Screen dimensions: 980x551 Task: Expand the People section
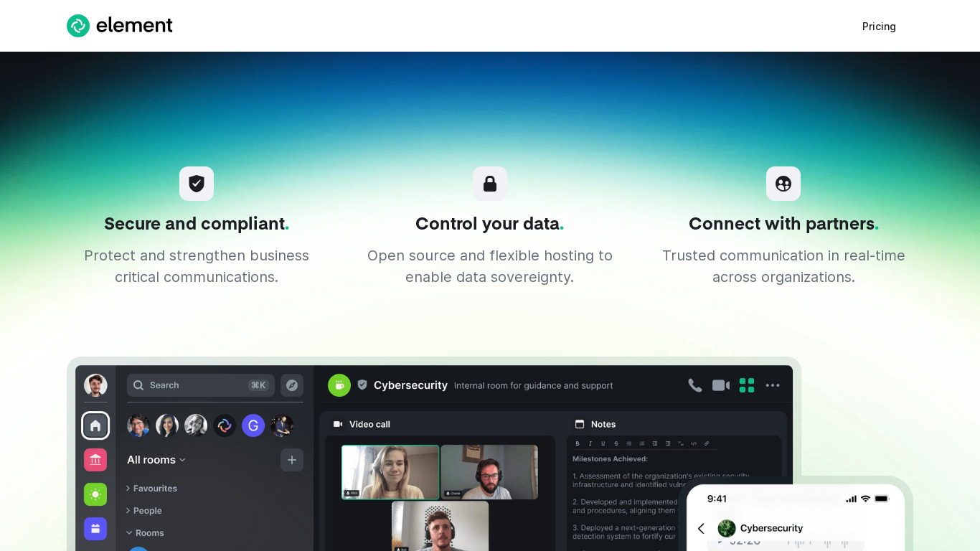coord(144,511)
